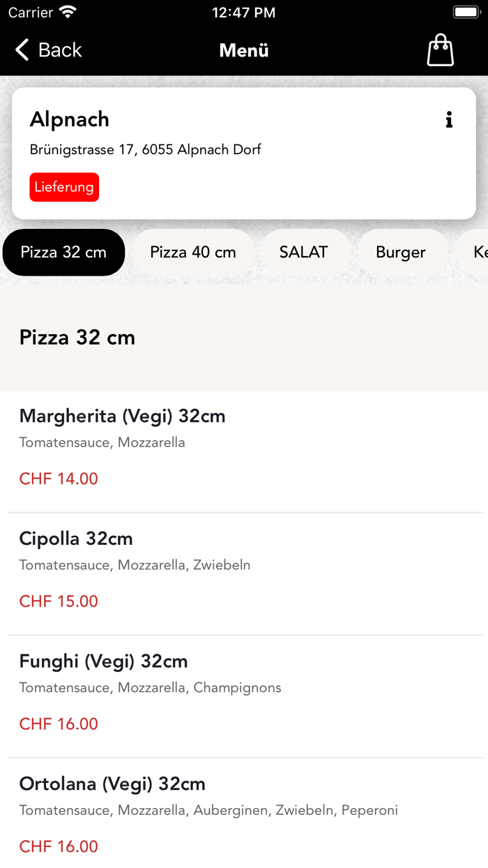This screenshot has width=488, height=868.
Task: Open the shopping bag cart
Action: pos(440,50)
